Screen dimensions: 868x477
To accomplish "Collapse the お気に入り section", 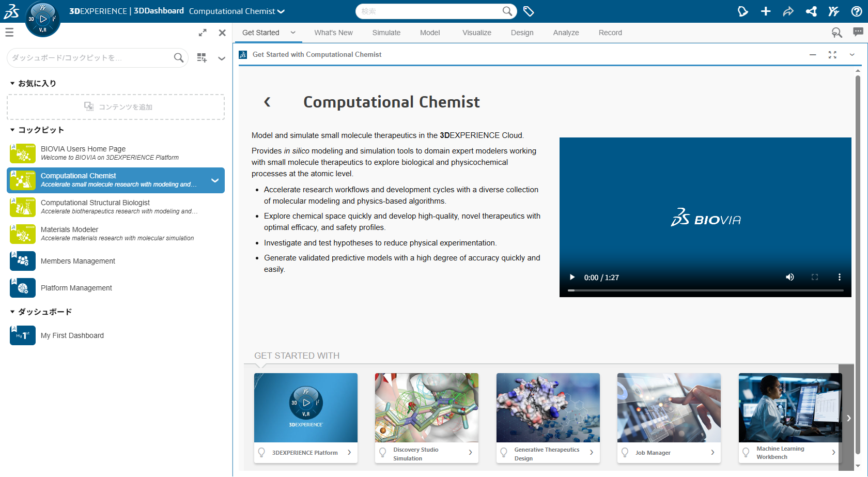I will (x=12, y=83).
